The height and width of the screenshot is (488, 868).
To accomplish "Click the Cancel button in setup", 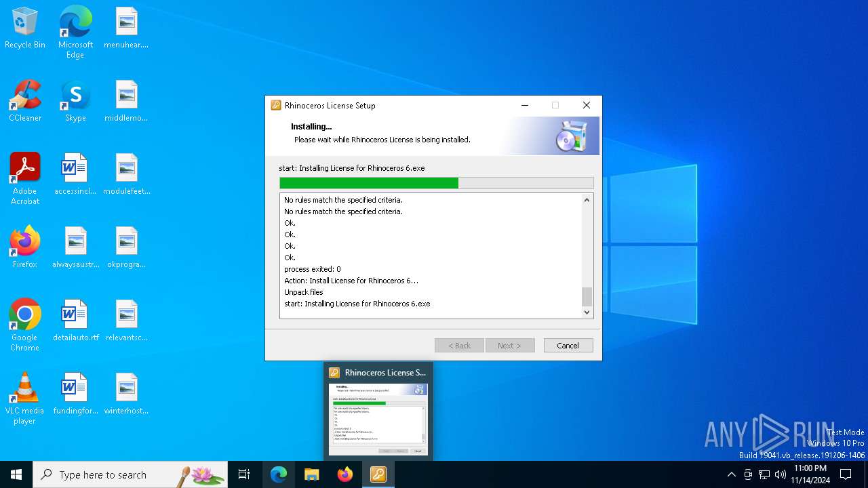I will (568, 345).
